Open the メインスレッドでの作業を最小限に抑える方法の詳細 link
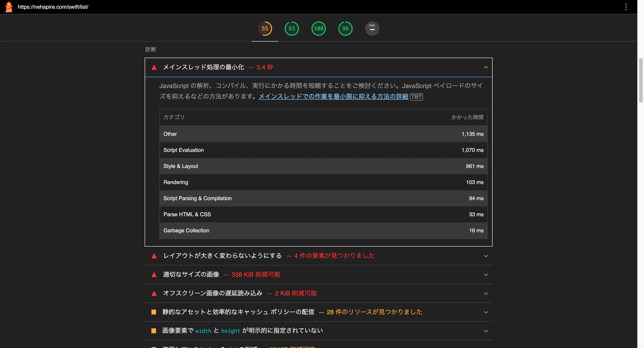This screenshot has width=644, height=348. (333, 97)
